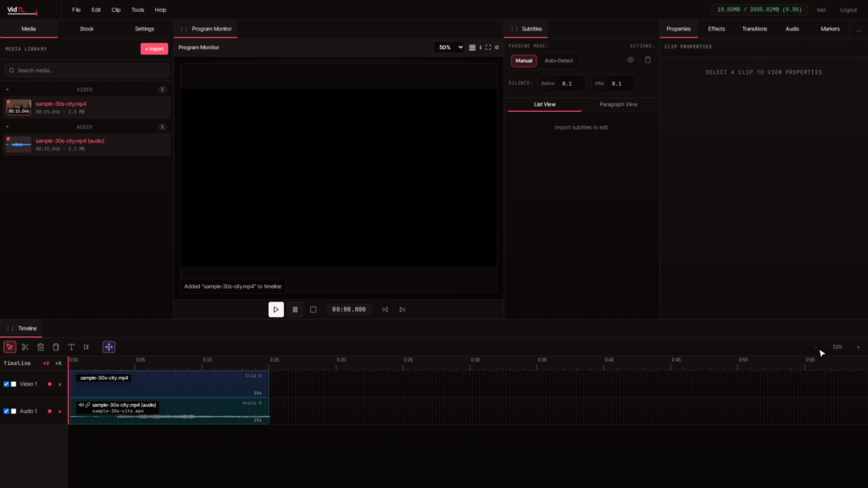Click the subtitles trash delete icon

pyautogui.click(x=648, y=60)
